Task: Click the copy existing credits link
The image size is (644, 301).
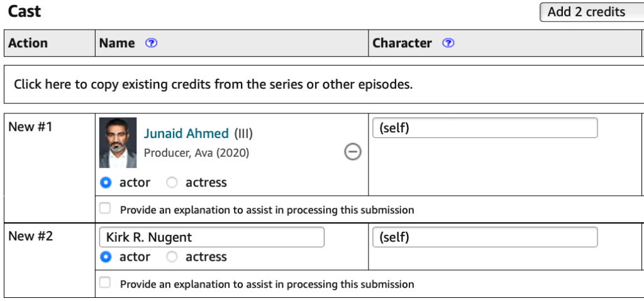Action: click(213, 84)
